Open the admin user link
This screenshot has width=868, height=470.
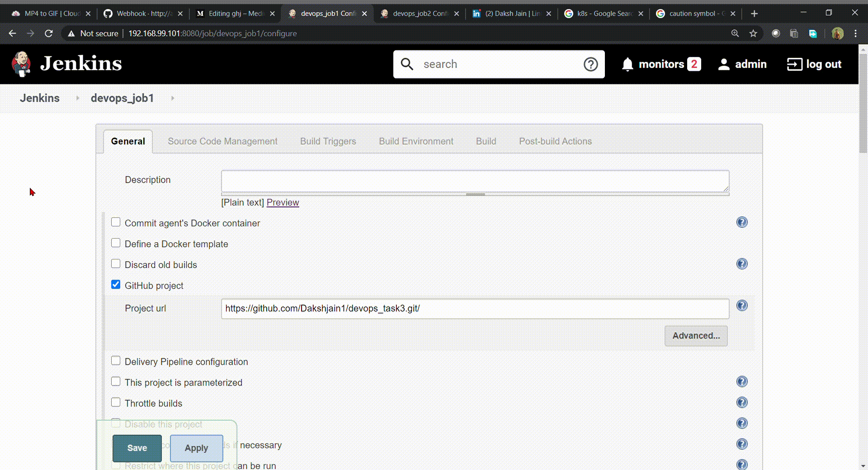751,64
